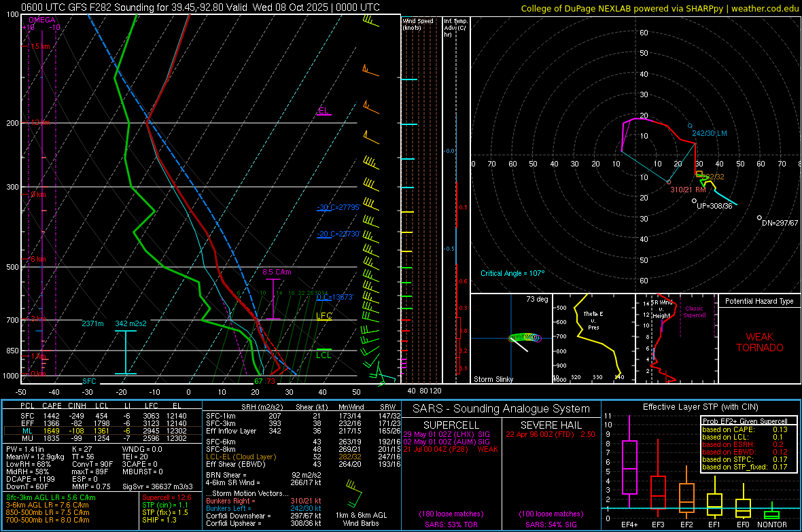Click the Bunkers Left = 242/30 kt line

[x=264, y=508]
